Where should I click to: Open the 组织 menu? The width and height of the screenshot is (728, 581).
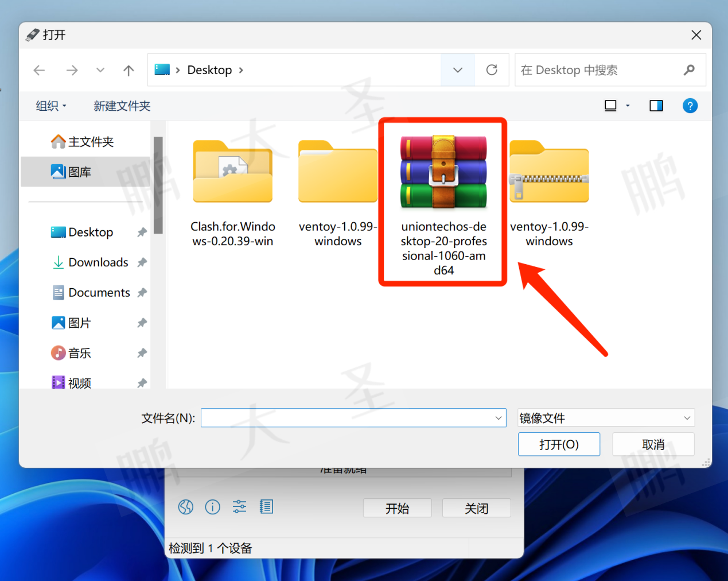[51, 106]
